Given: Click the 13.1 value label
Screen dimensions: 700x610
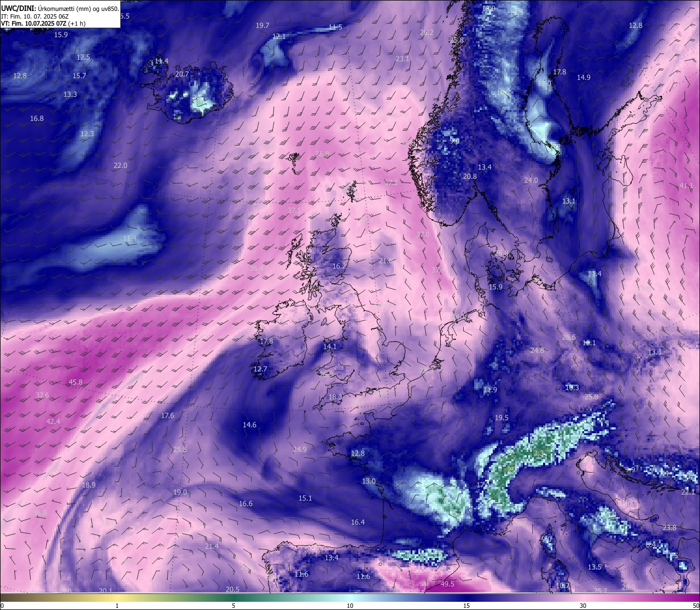Looking at the screenshot, I should point(569,201).
